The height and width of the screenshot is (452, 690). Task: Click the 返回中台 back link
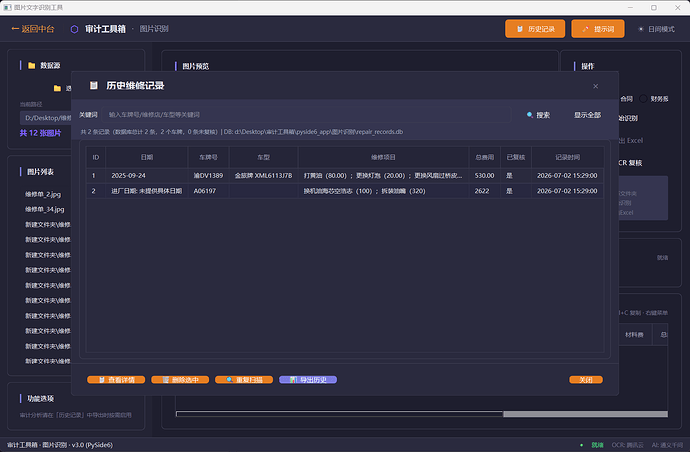(x=33, y=29)
